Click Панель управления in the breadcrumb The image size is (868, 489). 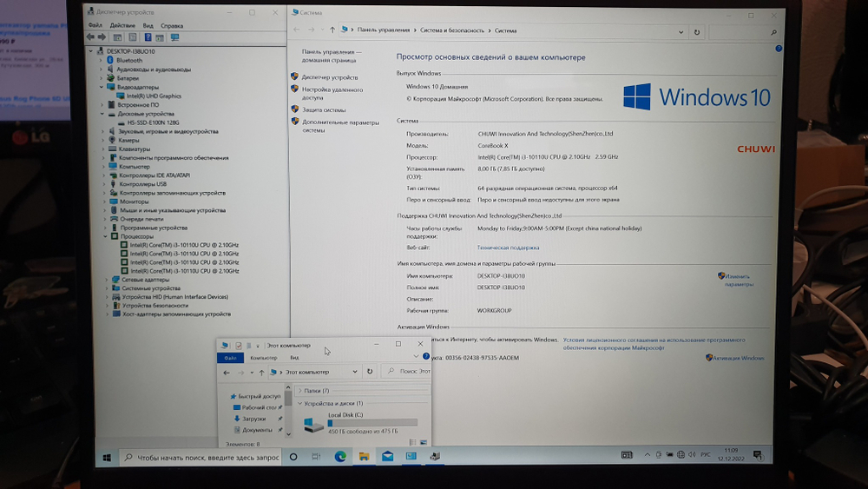pyautogui.click(x=383, y=30)
